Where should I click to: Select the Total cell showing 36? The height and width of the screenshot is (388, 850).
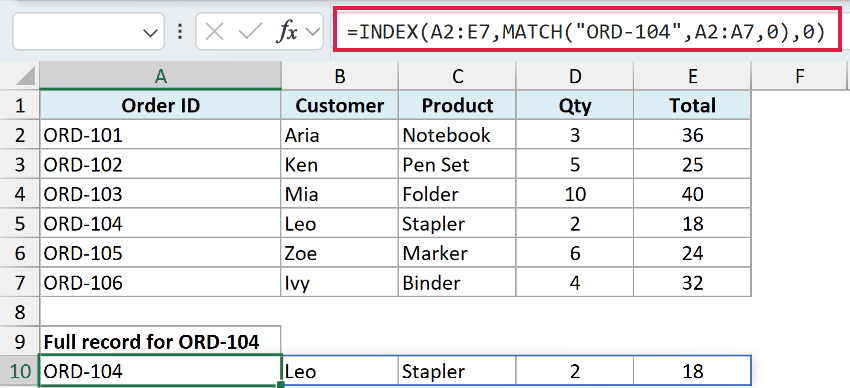pos(692,135)
